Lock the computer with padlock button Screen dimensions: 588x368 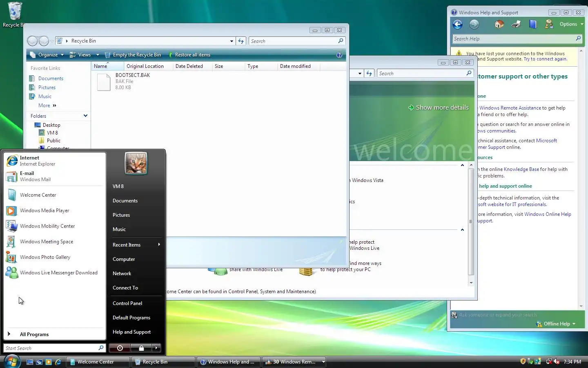coord(141,348)
